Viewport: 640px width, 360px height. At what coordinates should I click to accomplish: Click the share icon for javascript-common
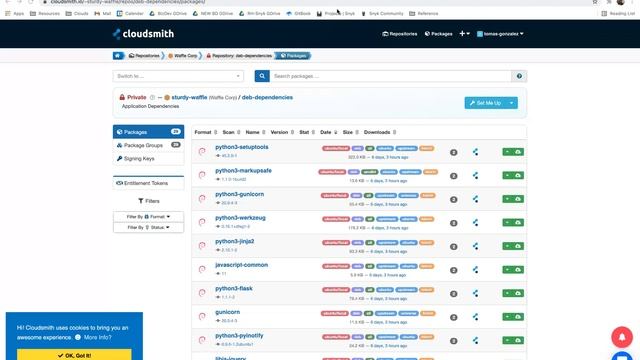476,270
